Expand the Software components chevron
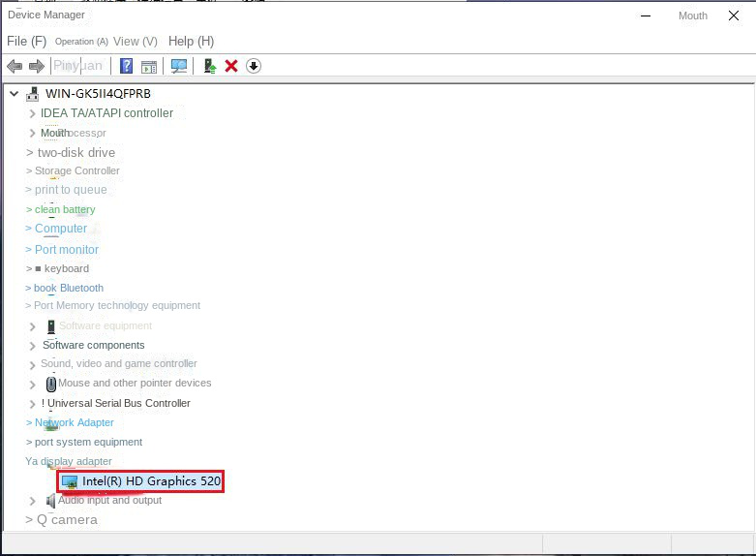Image resolution: width=756 pixels, height=556 pixels. pyautogui.click(x=32, y=346)
